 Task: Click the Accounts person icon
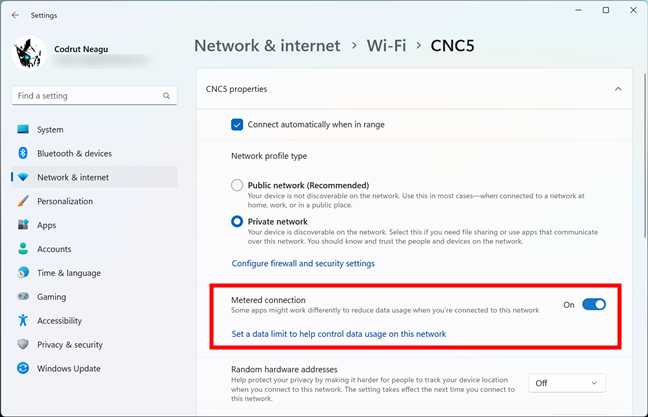[23, 249]
